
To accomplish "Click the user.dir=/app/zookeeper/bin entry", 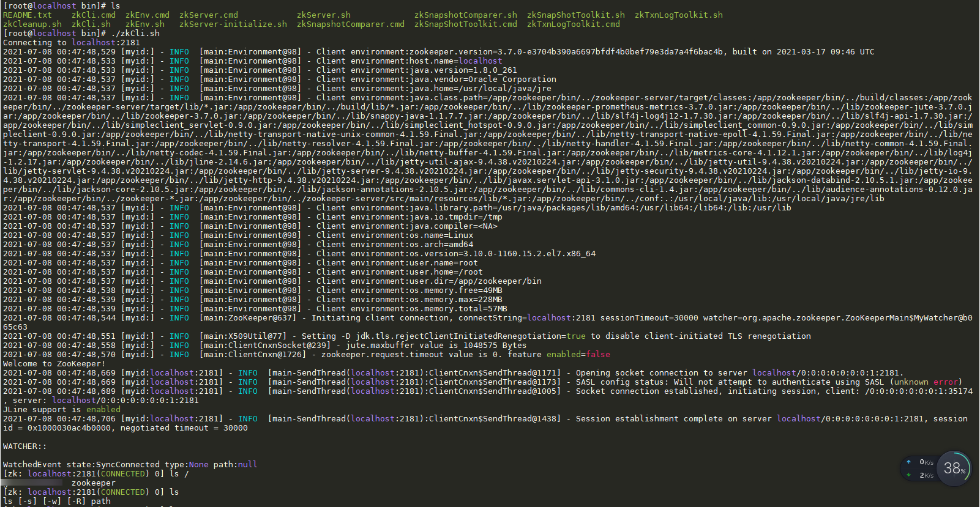I will coord(476,281).
